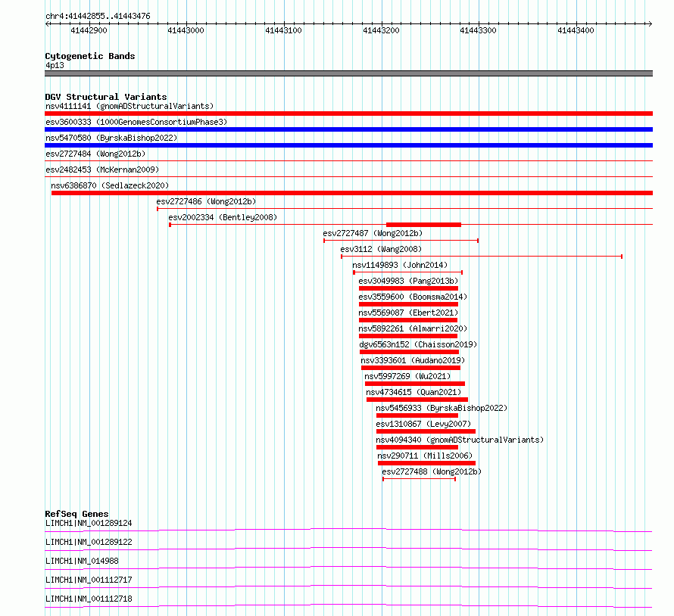Click the DGV Structural Variants track title
This screenshot has height=616, width=674.
[x=106, y=97]
